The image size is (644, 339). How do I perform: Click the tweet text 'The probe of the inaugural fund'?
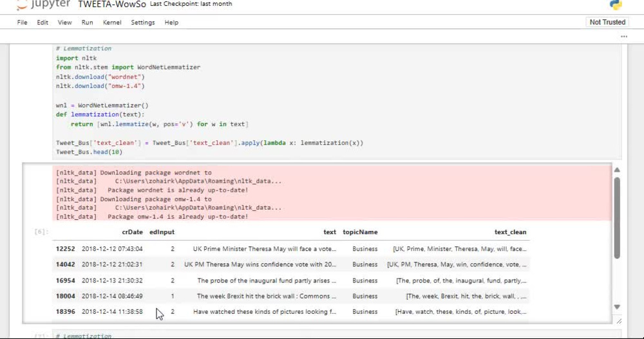(x=266, y=280)
